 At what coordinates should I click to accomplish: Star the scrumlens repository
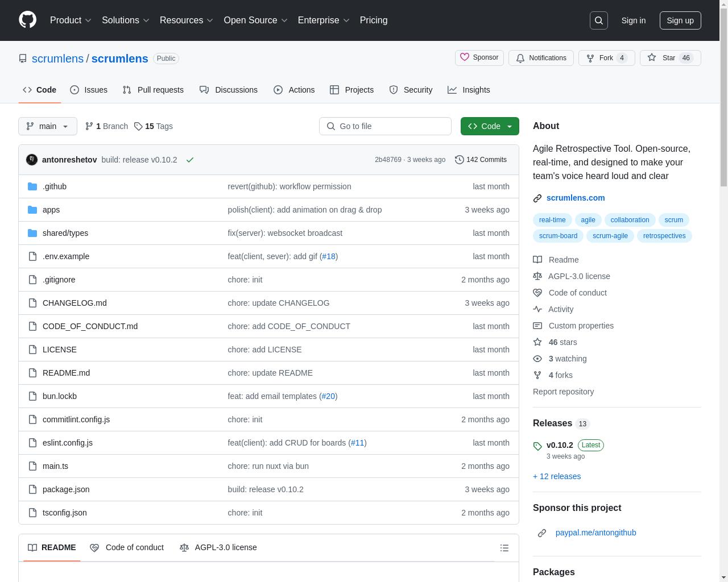pos(671,58)
